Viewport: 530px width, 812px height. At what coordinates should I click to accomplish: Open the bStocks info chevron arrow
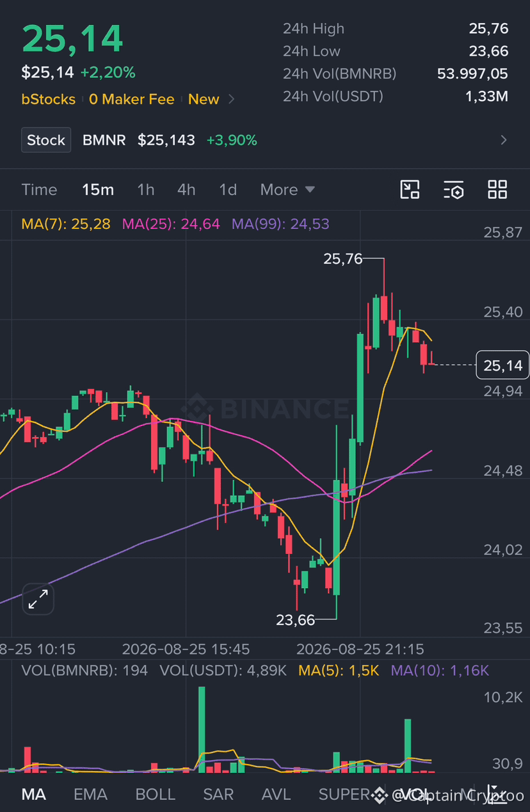[232, 99]
